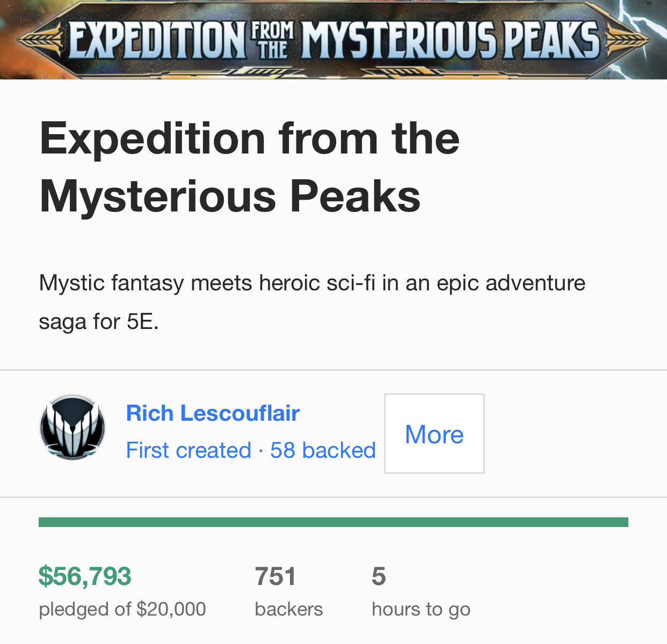Click the right arrow ornament in banner
The width and height of the screenshot is (667, 644).
click(626, 41)
